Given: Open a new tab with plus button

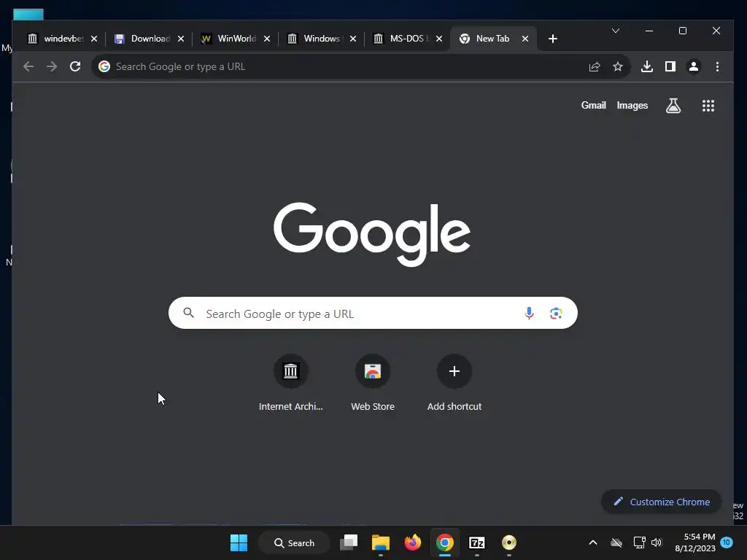Looking at the screenshot, I should tap(553, 39).
